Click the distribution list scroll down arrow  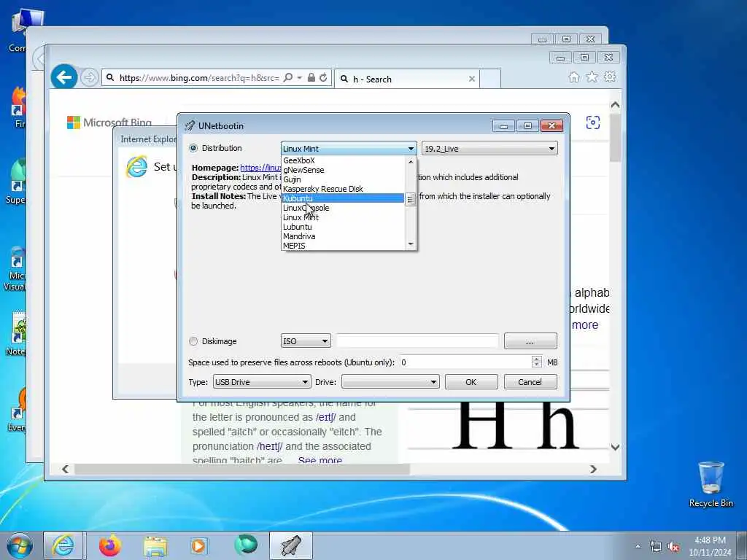point(411,244)
